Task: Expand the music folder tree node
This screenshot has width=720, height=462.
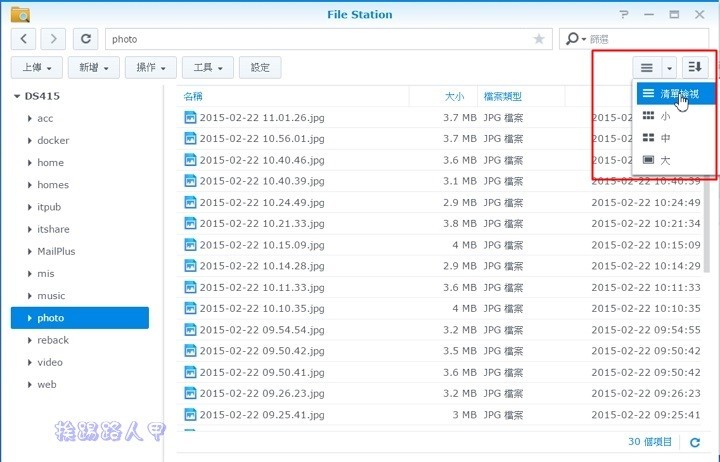Action: pyautogui.click(x=30, y=296)
